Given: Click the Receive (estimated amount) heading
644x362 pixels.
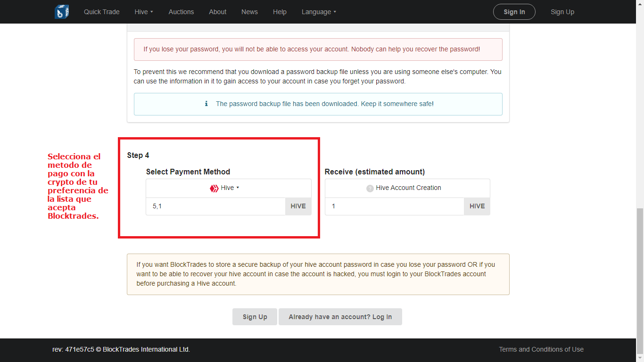Looking at the screenshot, I should point(375,172).
